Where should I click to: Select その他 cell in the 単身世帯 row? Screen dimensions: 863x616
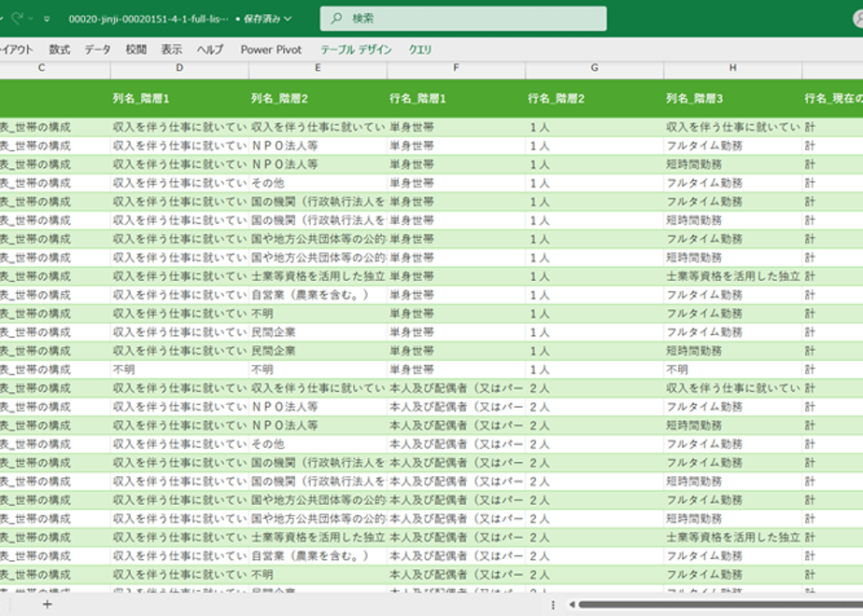tap(318, 183)
